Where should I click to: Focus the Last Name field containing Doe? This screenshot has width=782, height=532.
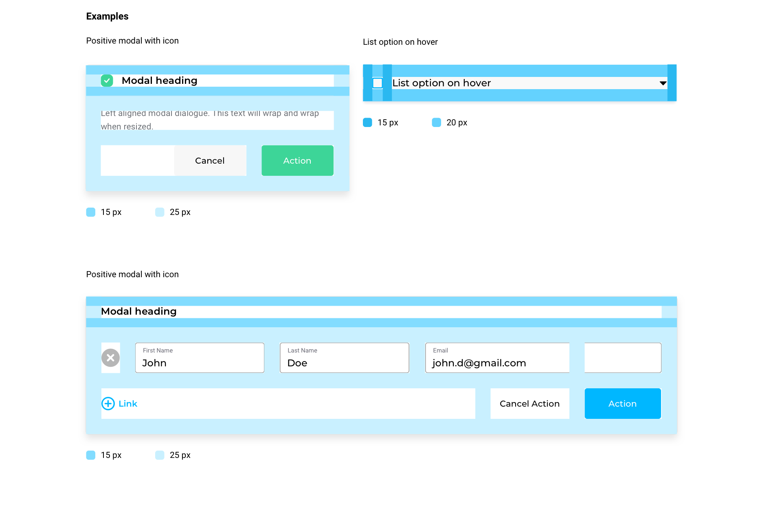[x=345, y=358]
